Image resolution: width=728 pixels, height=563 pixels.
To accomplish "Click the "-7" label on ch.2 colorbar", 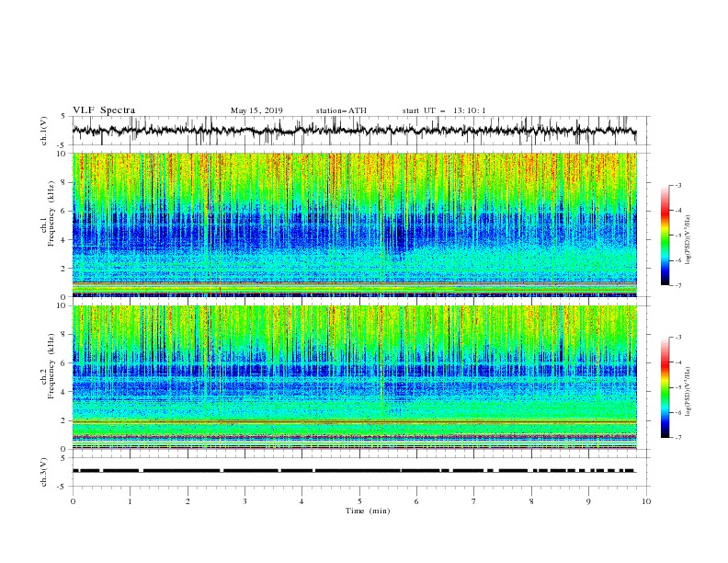I will point(677,438).
